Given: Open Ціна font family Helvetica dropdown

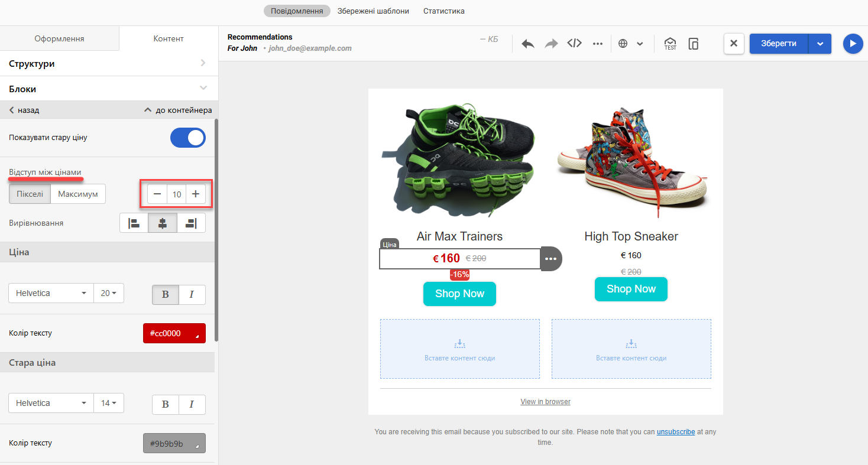Looking at the screenshot, I should 51,293.
